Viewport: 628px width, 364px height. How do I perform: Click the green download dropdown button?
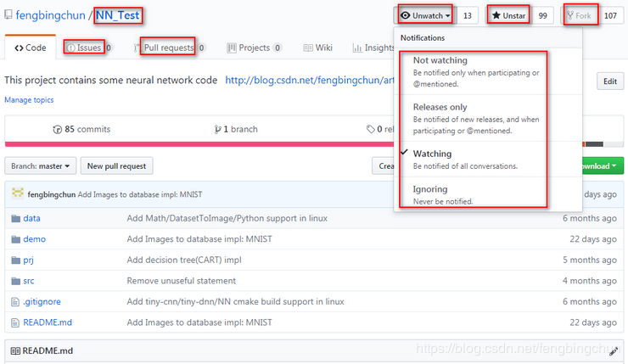[603, 165]
